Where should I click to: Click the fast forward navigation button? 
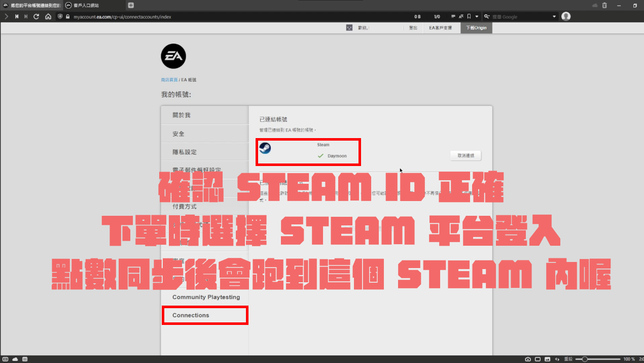pyautogui.click(x=26, y=16)
